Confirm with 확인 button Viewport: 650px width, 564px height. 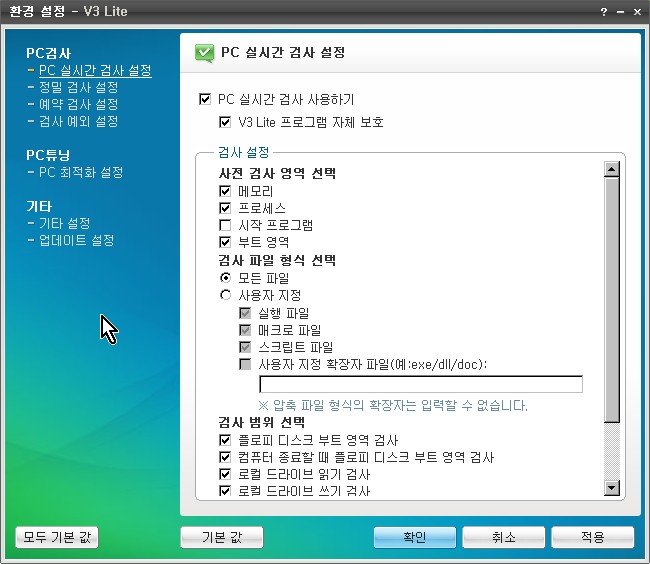[415, 537]
